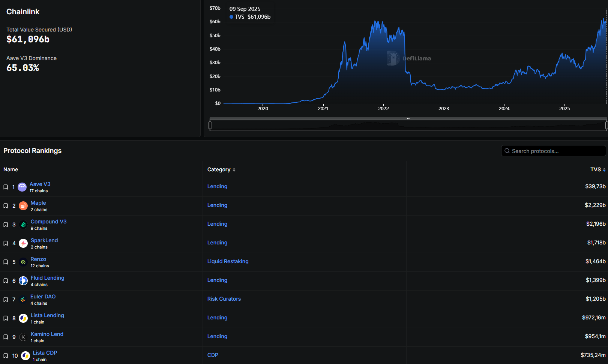608x364 pixels.
Task: Click the Lista Lending logo icon
Action: (23, 318)
